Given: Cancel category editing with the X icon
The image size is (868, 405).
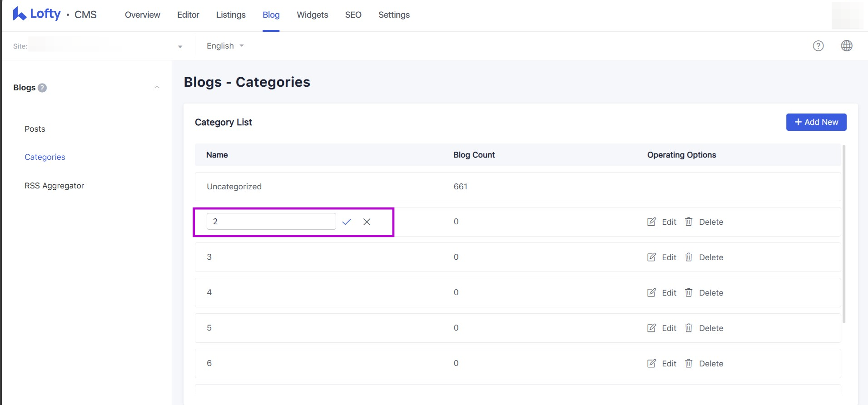Looking at the screenshot, I should pyautogui.click(x=367, y=222).
